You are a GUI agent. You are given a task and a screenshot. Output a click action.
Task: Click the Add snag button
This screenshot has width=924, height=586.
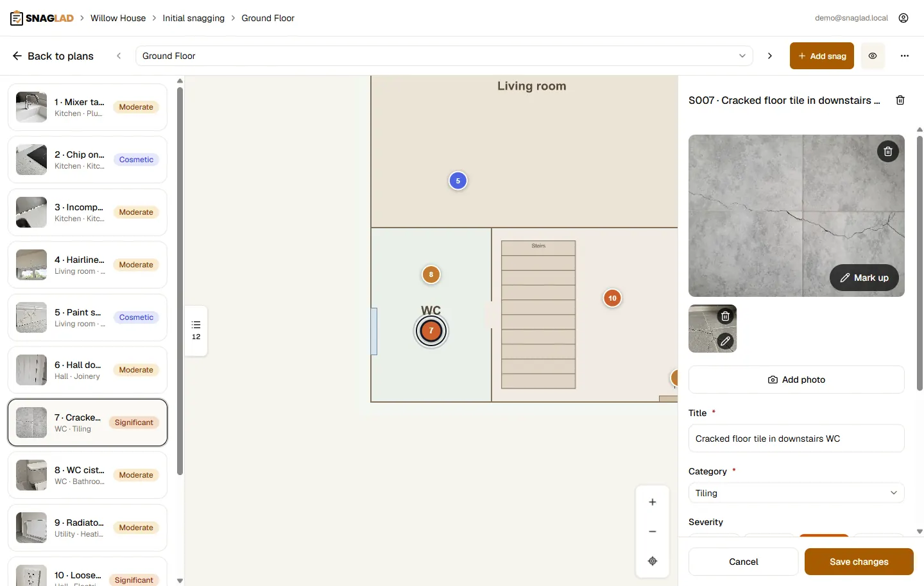pos(822,56)
